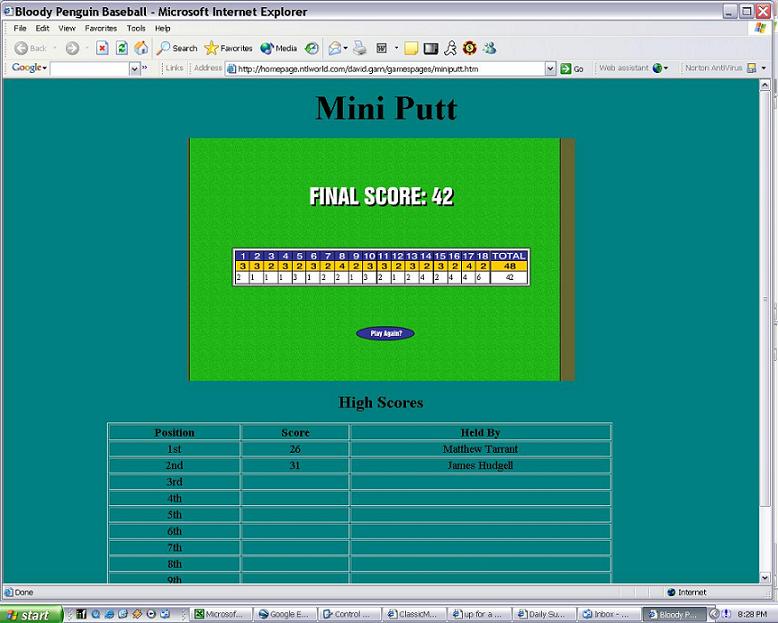Screen dimensions: 778x623
Task: Go to the Home page icon
Action: tap(141, 48)
